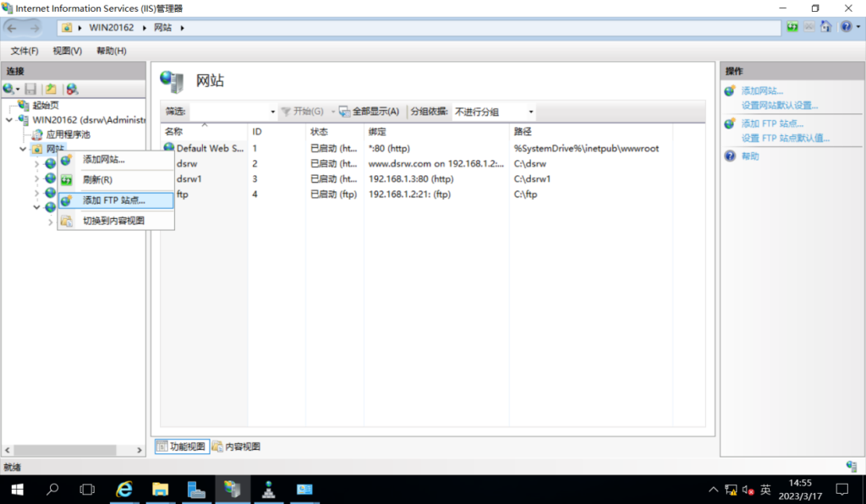
Task: Select the WIN20162 server node in tree
Action: click(x=88, y=120)
